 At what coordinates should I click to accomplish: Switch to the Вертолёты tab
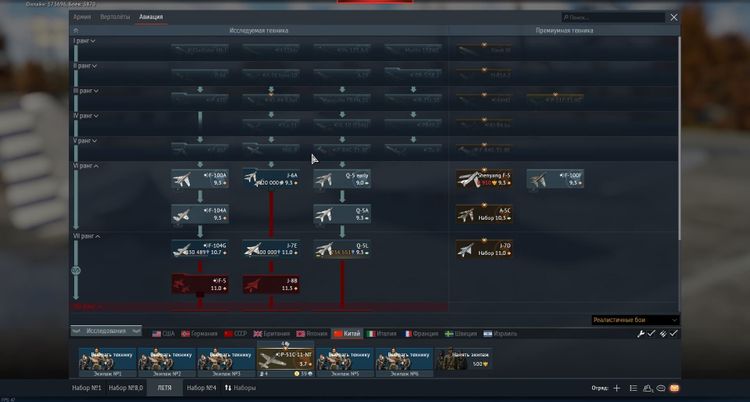click(117, 17)
